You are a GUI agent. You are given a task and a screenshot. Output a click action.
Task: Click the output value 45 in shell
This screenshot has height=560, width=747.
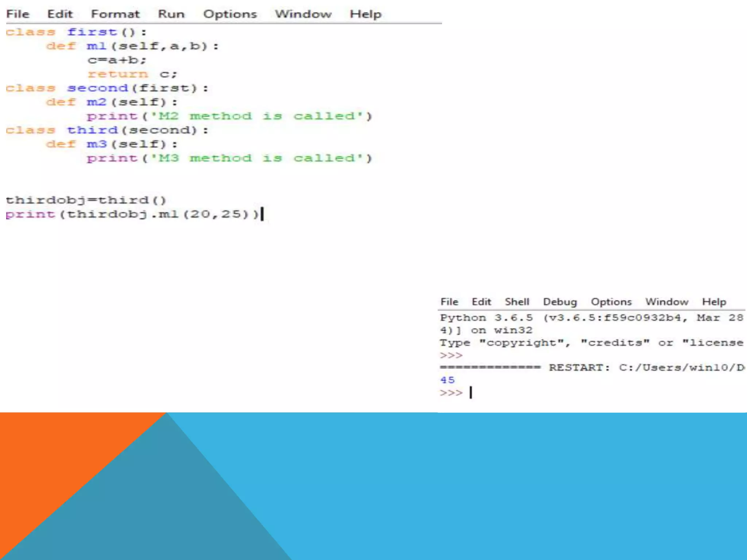pos(447,380)
